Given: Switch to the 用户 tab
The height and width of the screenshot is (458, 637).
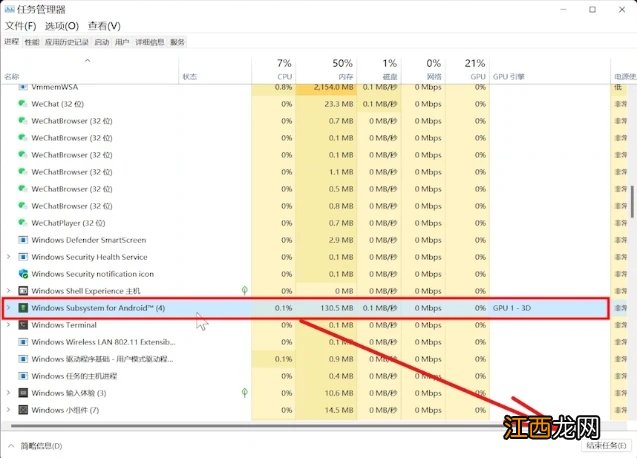Looking at the screenshot, I should (x=122, y=42).
